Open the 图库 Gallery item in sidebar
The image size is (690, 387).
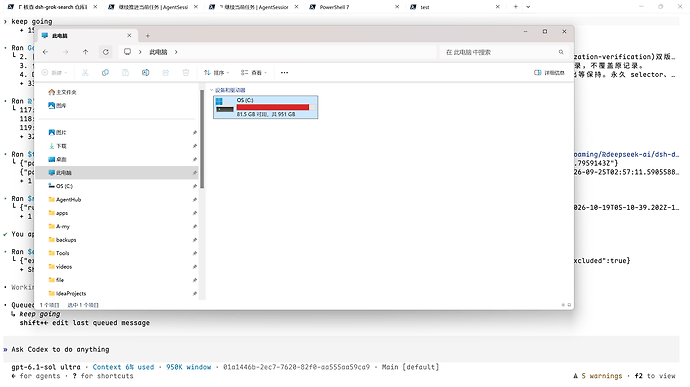click(57, 106)
